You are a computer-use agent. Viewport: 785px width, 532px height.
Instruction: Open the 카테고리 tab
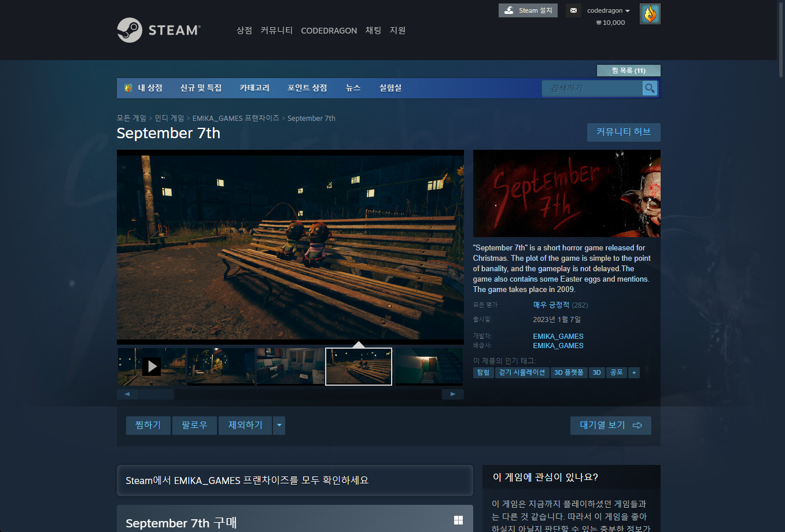click(255, 88)
